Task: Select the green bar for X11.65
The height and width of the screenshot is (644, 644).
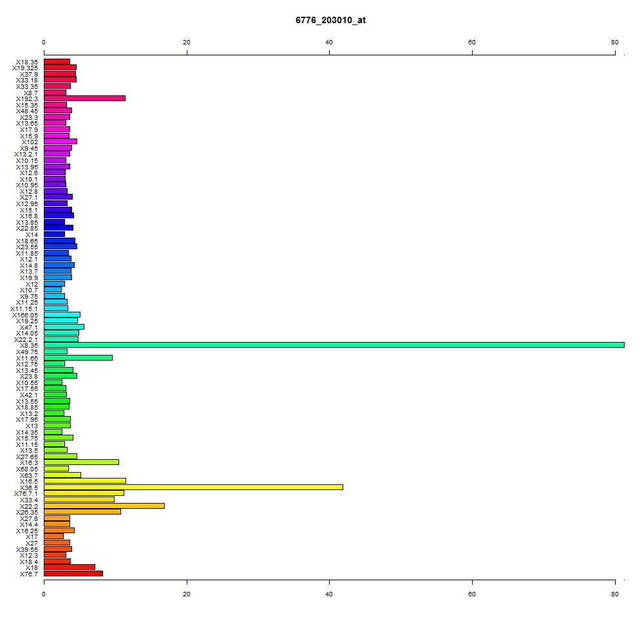Action: coord(78,357)
